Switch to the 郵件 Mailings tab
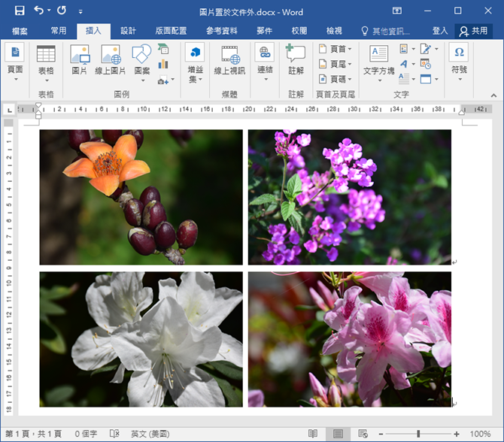The width and height of the screenshot is (504, 442). (x=264, y=31)
